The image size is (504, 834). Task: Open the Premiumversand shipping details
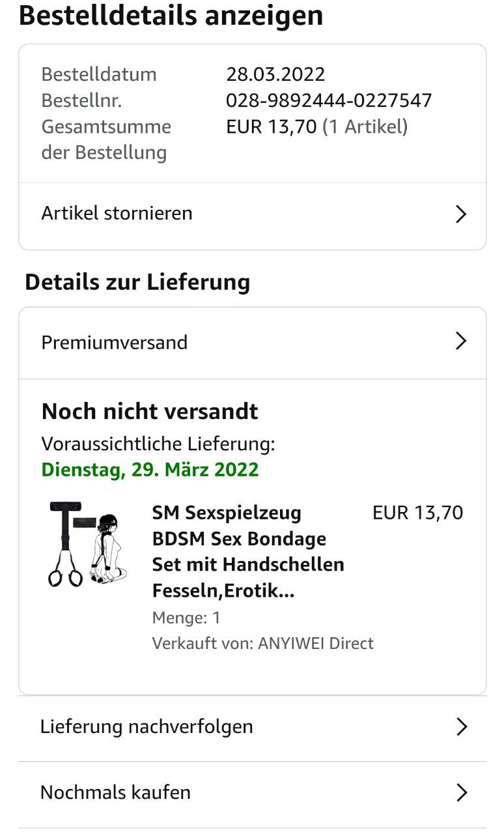click(x=115, y=343)
